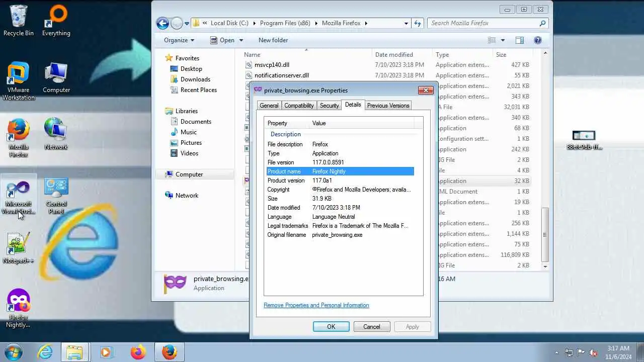Open the first Firefox taskbar icon

point(138,352)
